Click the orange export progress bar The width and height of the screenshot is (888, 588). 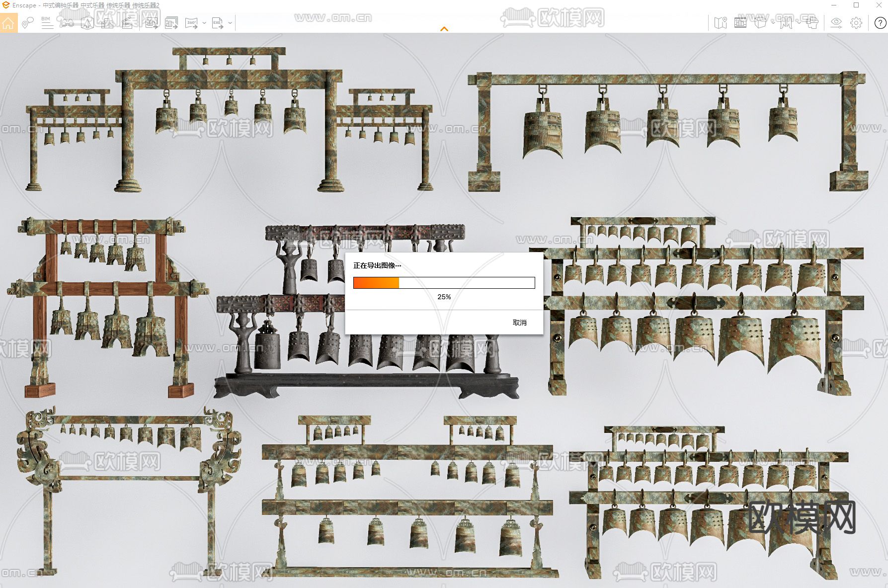point(444,283)
